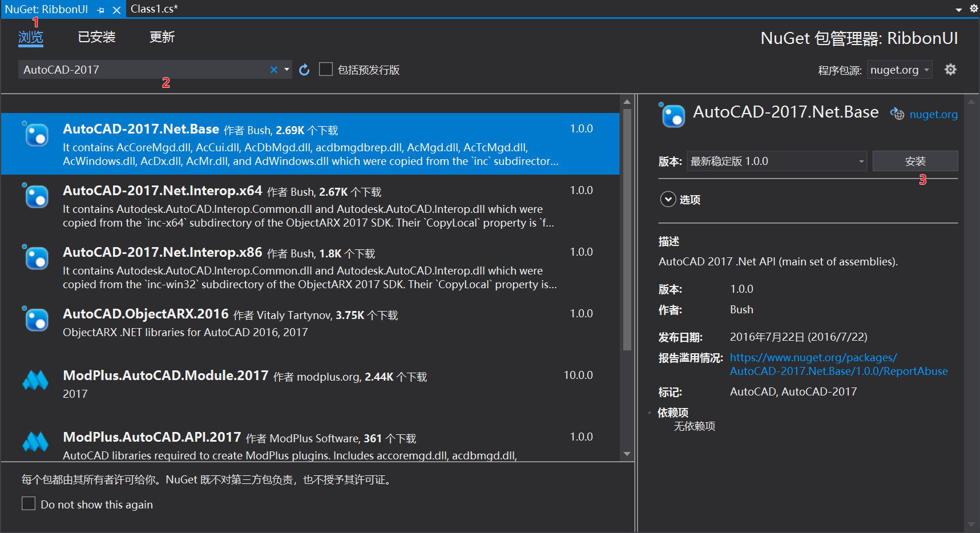Click the globe icon beside nuget.org link
Screen dimensions: 980x533
(x=897, y=114)
